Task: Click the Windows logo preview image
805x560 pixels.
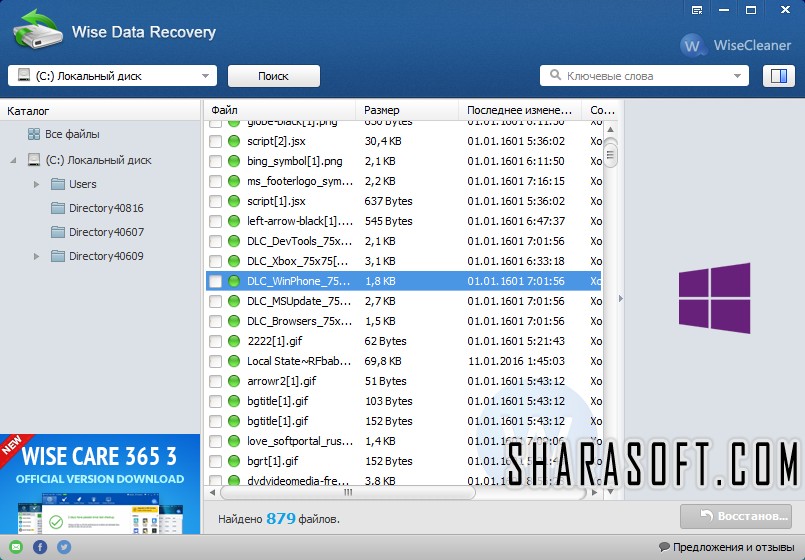Action: pos(714,298)
